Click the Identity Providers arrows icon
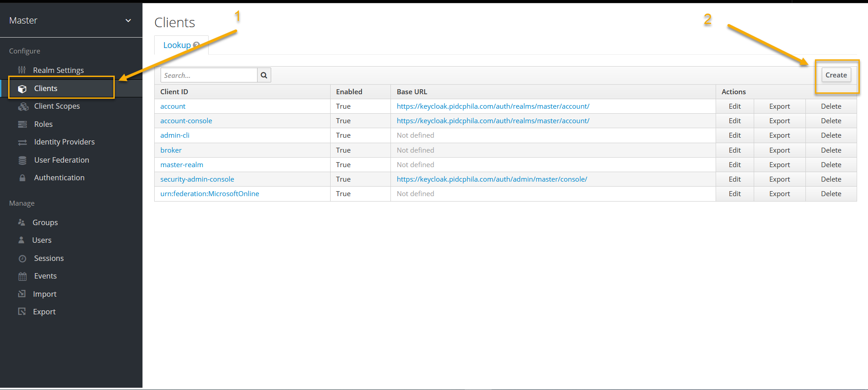This screenshot has width=868, height=390. click(x=22, y=142)
